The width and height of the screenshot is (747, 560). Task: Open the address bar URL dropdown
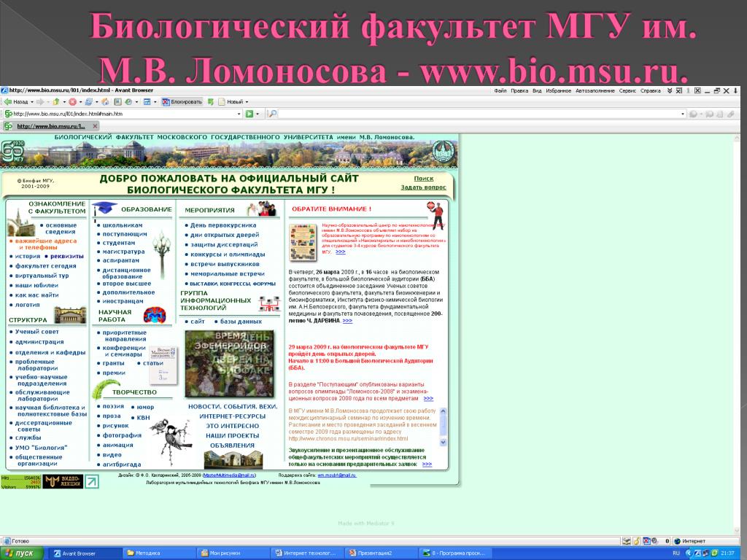pos(239,114)
